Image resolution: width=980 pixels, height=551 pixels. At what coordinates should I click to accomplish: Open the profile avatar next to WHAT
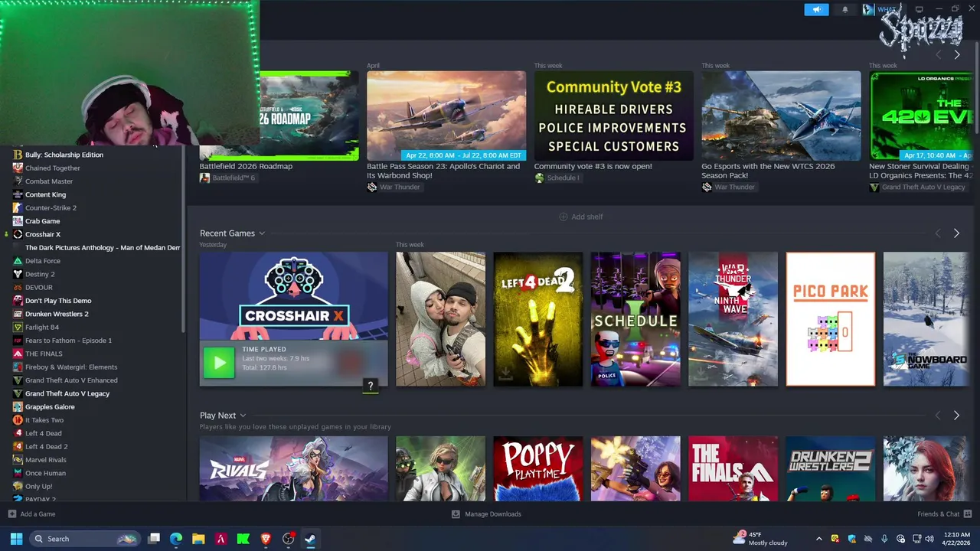[868, 9]
